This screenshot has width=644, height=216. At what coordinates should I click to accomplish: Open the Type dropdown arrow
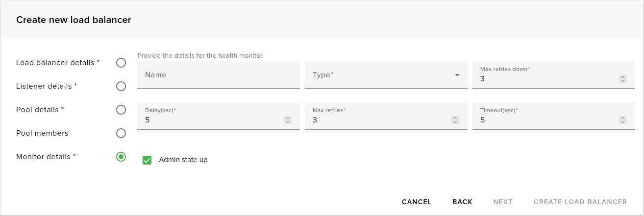457,75
